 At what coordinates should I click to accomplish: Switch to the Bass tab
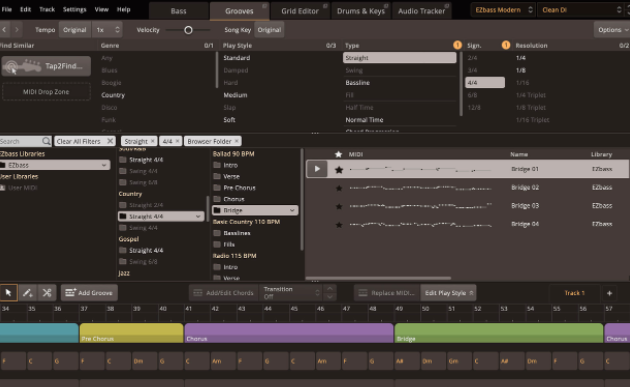178,11
